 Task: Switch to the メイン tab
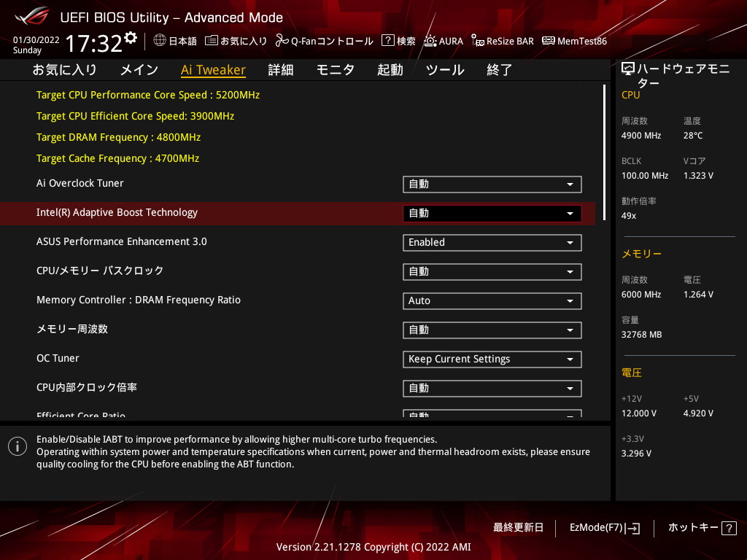point(139,70)
